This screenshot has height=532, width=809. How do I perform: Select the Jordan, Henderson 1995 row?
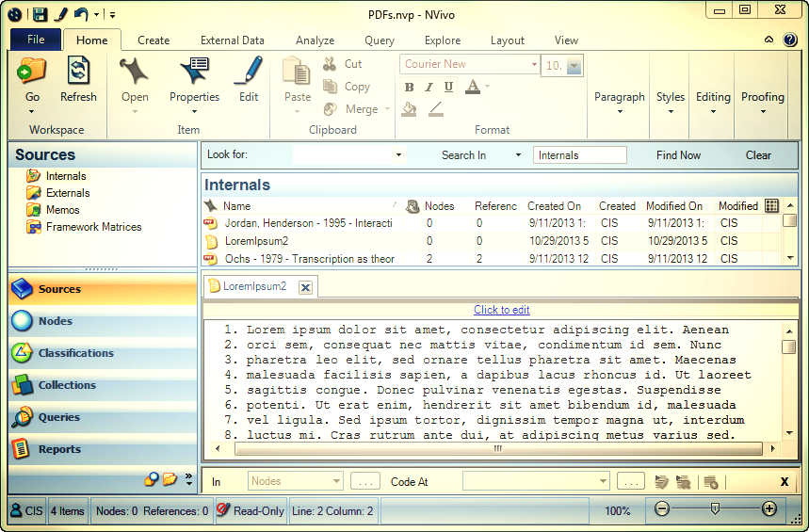(x=492, y=223)
